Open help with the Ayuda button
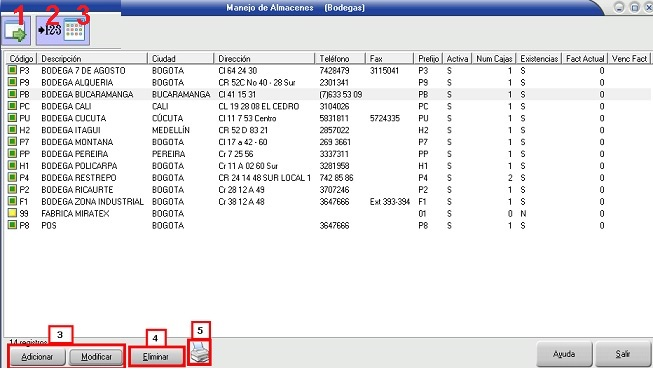Viewport: 653px width, 369px height. click(x=564, y=354)
